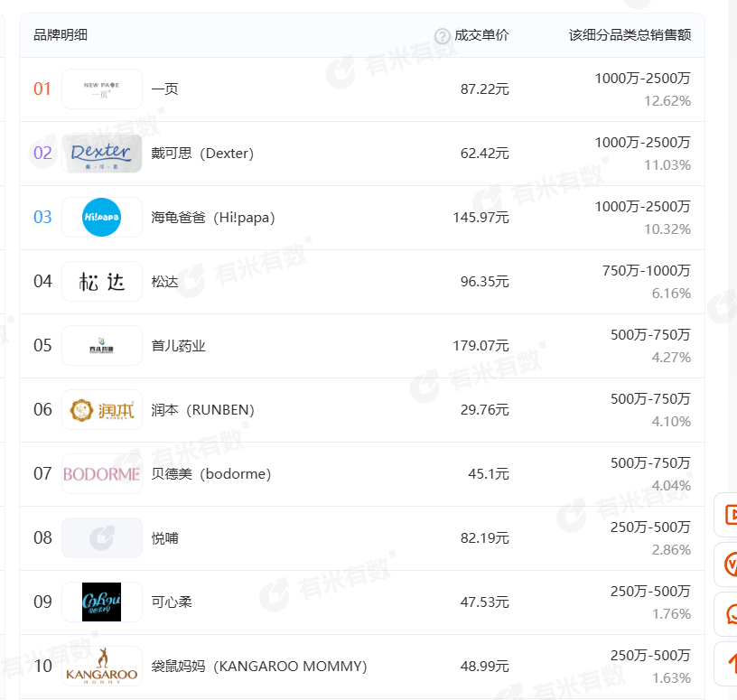Screen dimensions: 737x700
Task: Open brand 戴可思（Dexter）
Action: pos(202,154)
